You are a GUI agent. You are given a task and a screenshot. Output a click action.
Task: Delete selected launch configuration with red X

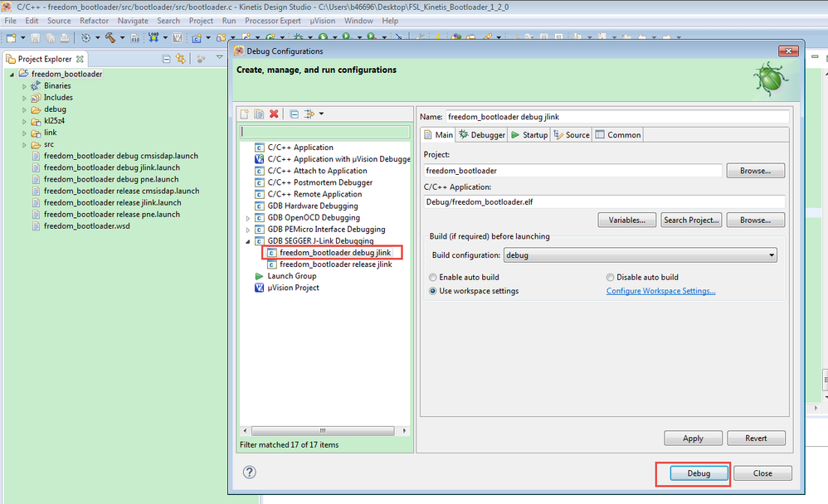click(x=274, y=114)
